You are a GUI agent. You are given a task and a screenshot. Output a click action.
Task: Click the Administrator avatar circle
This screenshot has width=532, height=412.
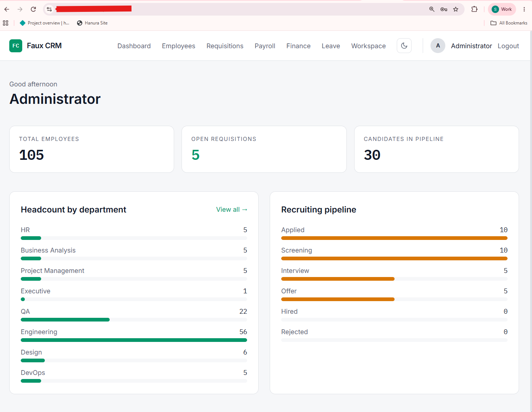[x=438, y=46]
